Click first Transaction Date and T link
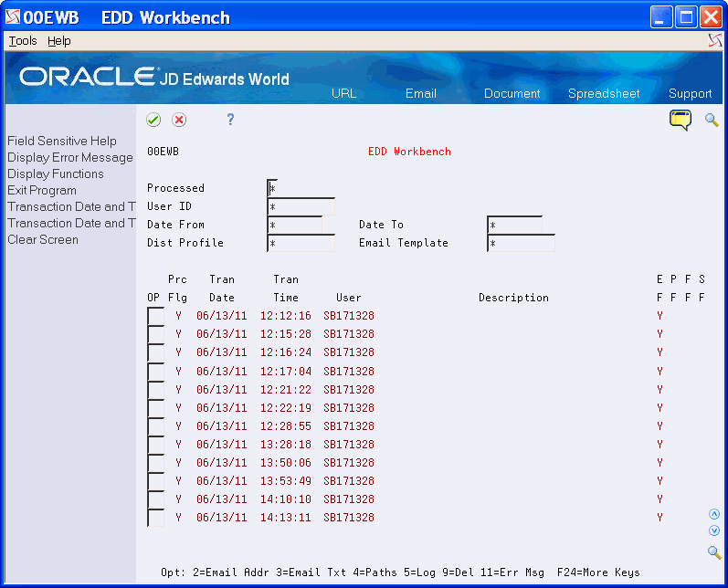The width and height of the screenshot is (728, 588). (x=71, y=206)
